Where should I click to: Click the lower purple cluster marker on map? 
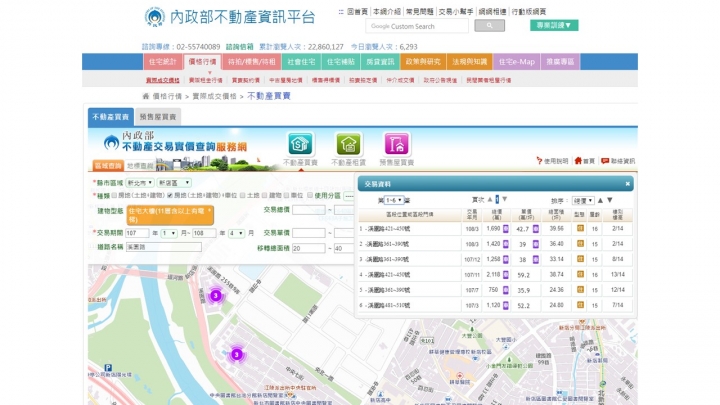[x=236, y=354]
